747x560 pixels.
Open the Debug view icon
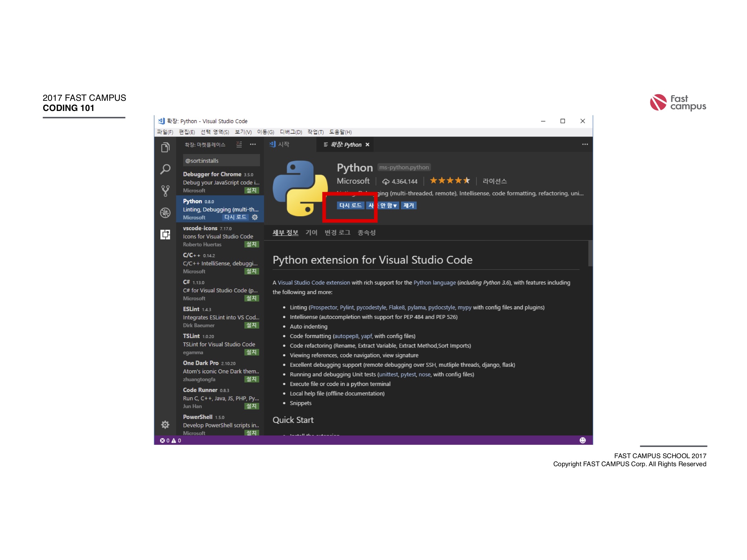coord(165,213)
